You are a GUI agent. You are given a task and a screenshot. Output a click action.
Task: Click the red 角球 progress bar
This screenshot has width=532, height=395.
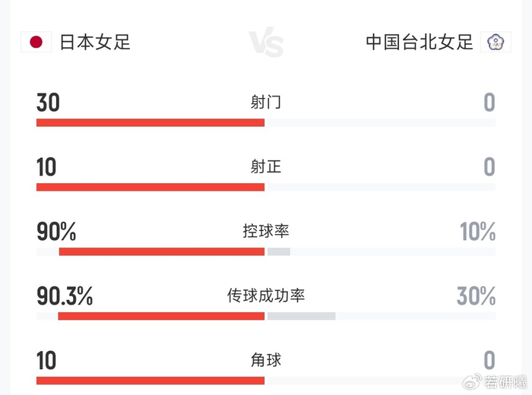(x=150, y=380)
